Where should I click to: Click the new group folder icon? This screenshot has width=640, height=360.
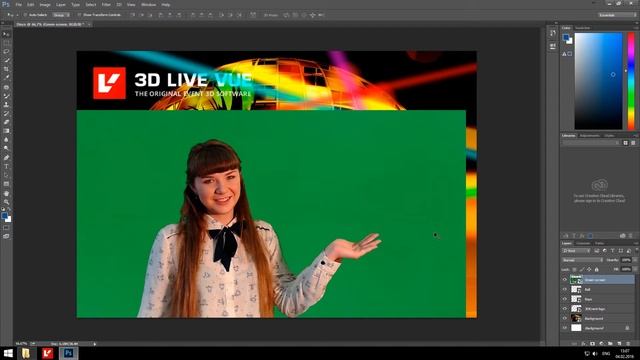(610, 344)
